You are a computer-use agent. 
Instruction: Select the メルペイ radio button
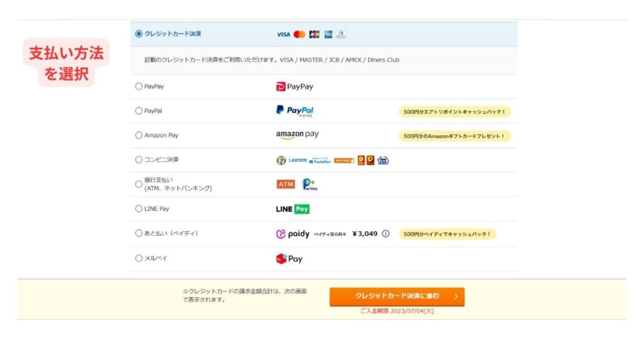click(x=139, y=258)
